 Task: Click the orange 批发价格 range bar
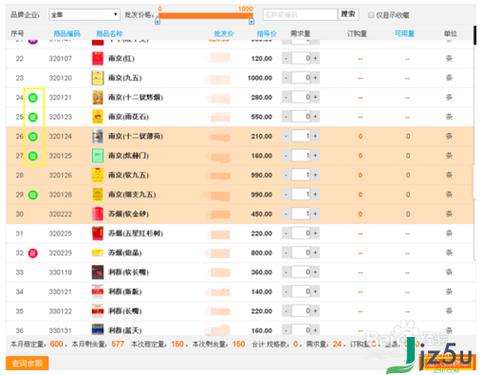click(205, 15)
